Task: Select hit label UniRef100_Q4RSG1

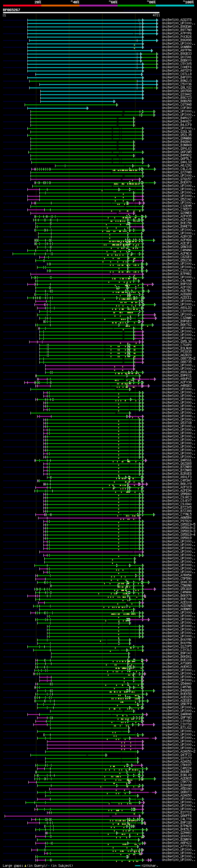Action: click(177, 460)
